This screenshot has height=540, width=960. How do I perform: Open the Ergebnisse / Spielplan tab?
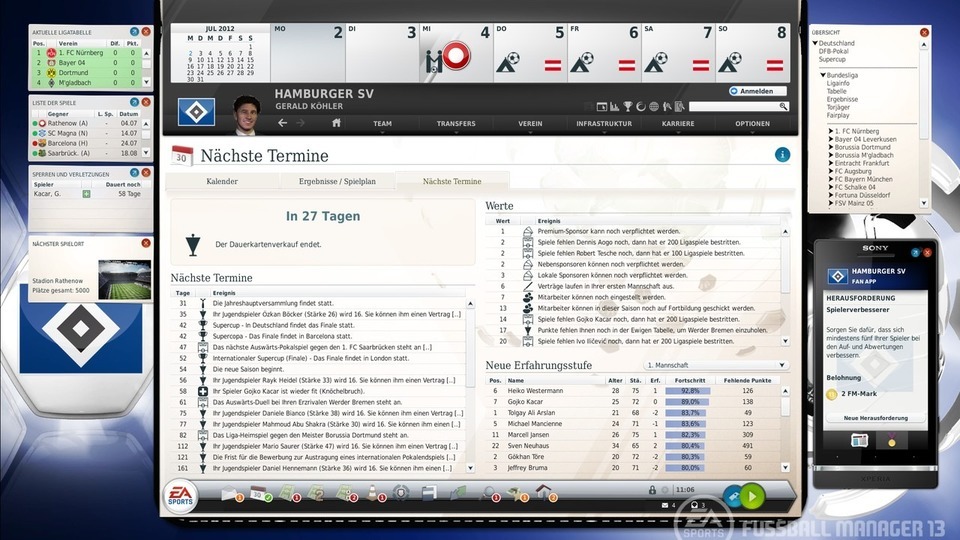point(337,182)
